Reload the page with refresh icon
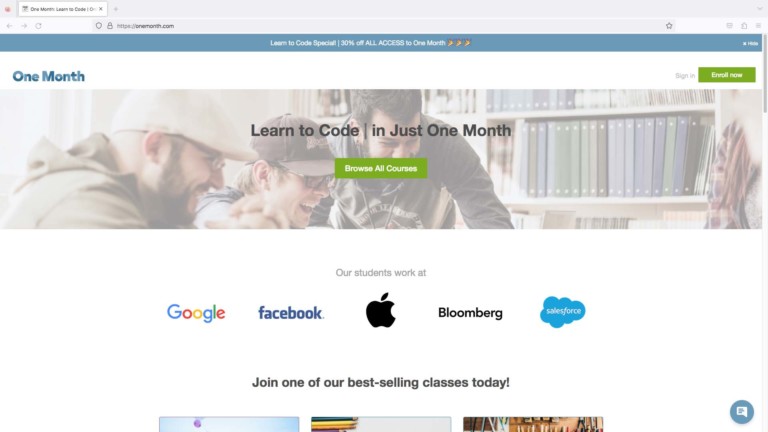 pyautogui.click(x=38, y=26)
